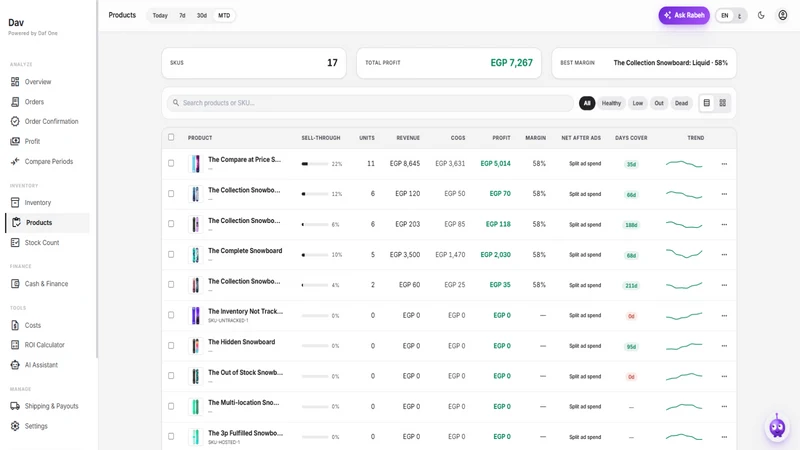
Task: Filter products by Healthy
Action: pos(611,103)
